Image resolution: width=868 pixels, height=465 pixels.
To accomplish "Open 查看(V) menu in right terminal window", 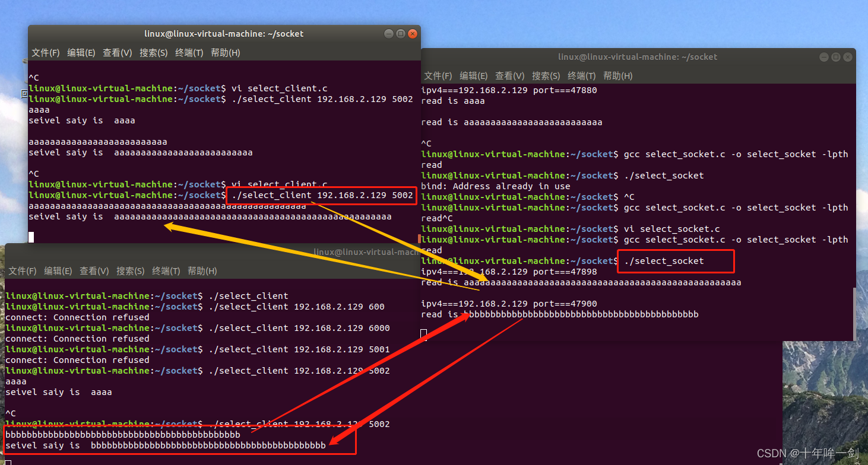I will click(510, 76).
